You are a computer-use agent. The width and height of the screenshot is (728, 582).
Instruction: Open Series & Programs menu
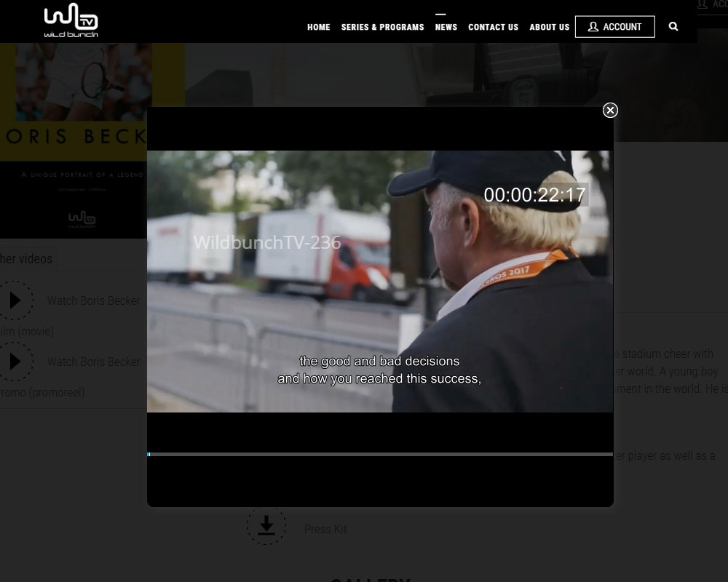pos(383,27)
